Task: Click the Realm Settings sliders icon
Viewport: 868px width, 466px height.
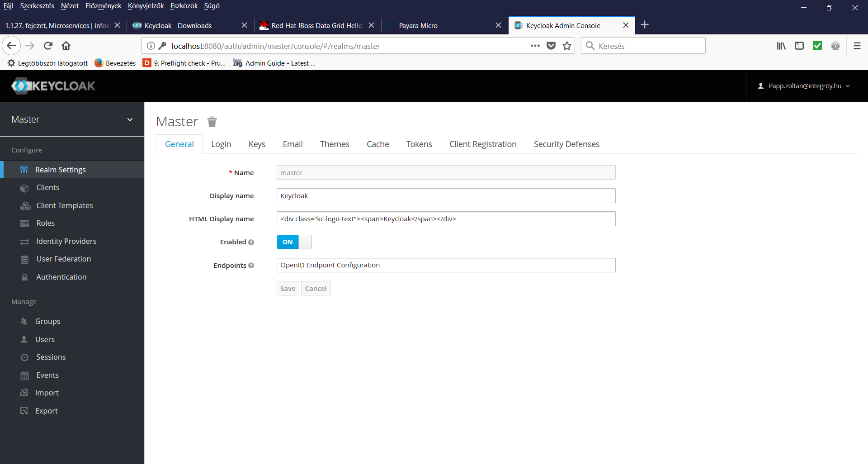Action: point(24,170)
